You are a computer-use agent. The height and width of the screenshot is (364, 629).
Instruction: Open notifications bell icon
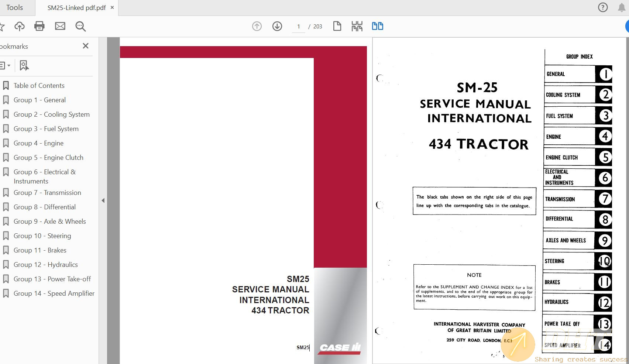click(622, 7)
